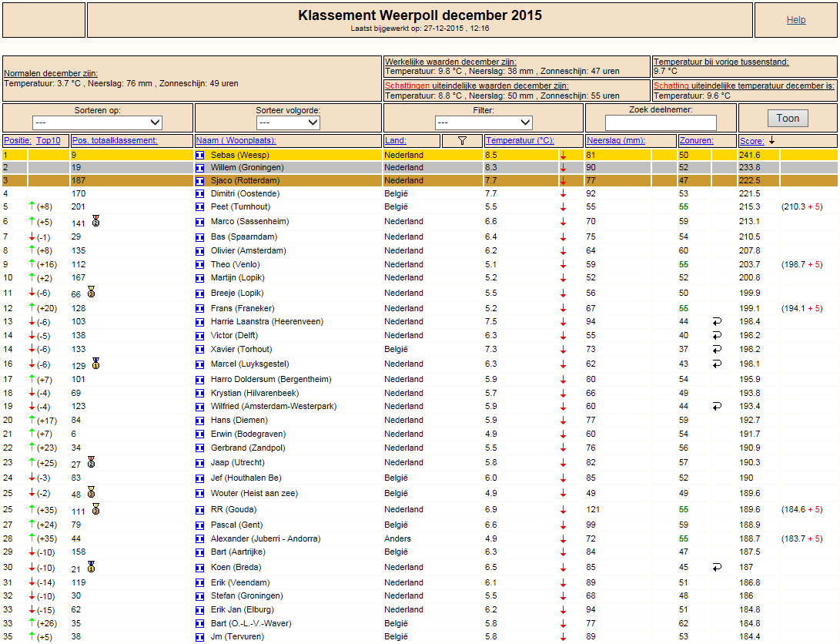Click the Top10 link
Screen dimensions: 840x644
[x=49, y=141]
